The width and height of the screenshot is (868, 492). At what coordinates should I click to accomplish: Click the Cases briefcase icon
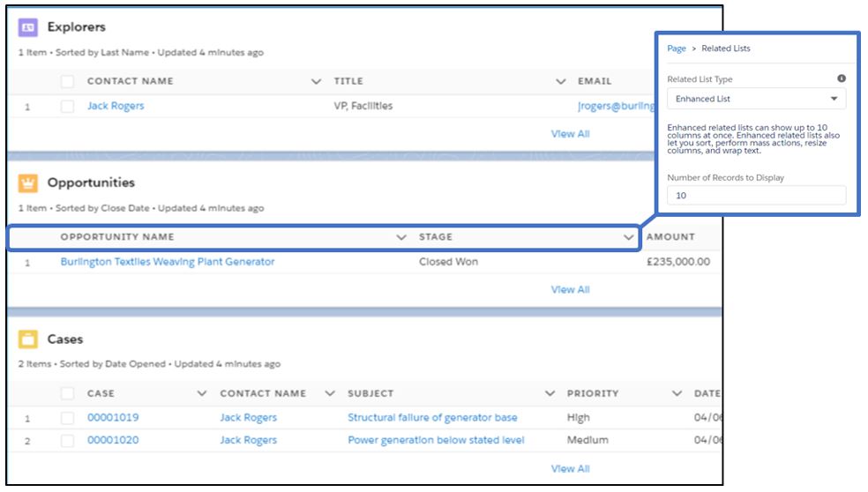(27, 339)
